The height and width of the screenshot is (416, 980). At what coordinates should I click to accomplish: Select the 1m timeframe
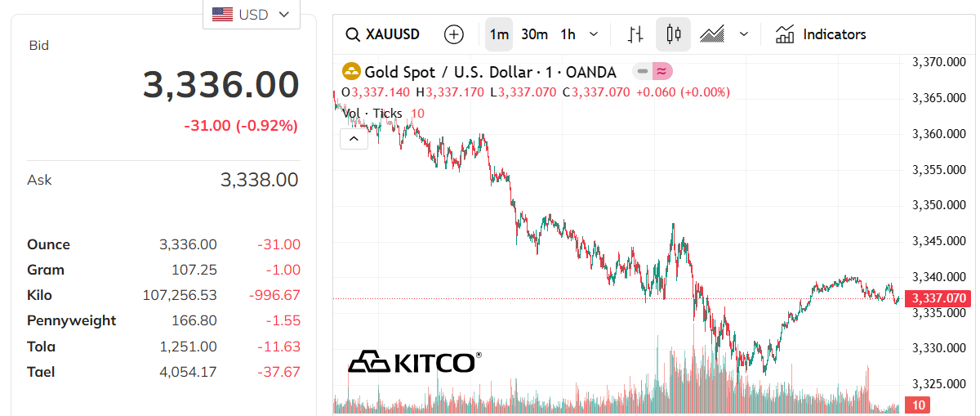click(498, 34)
